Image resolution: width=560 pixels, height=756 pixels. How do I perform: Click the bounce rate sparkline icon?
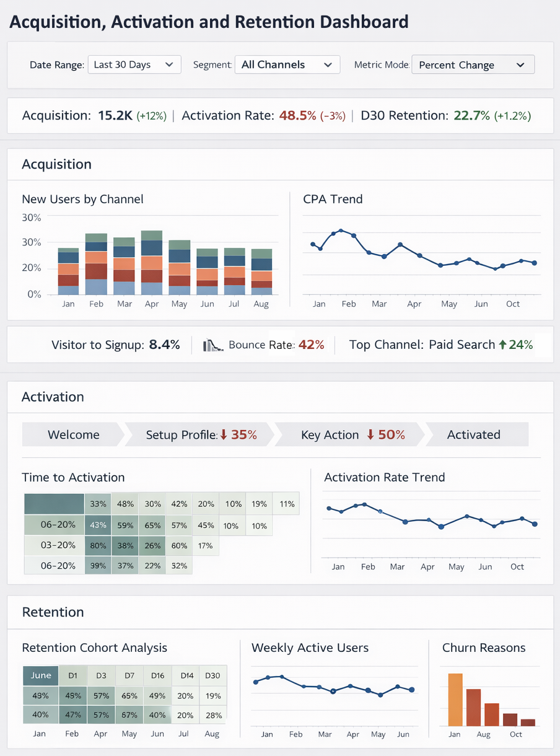(x=213, y=345)
